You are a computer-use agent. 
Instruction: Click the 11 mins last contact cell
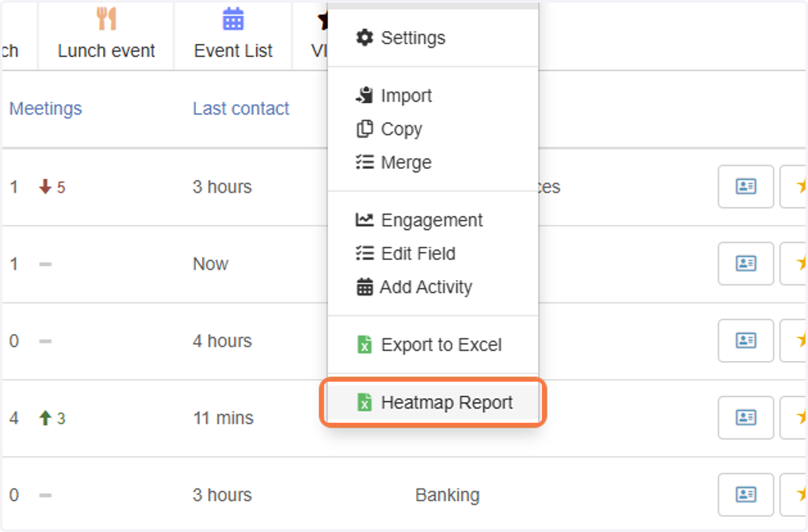[224, 418]
